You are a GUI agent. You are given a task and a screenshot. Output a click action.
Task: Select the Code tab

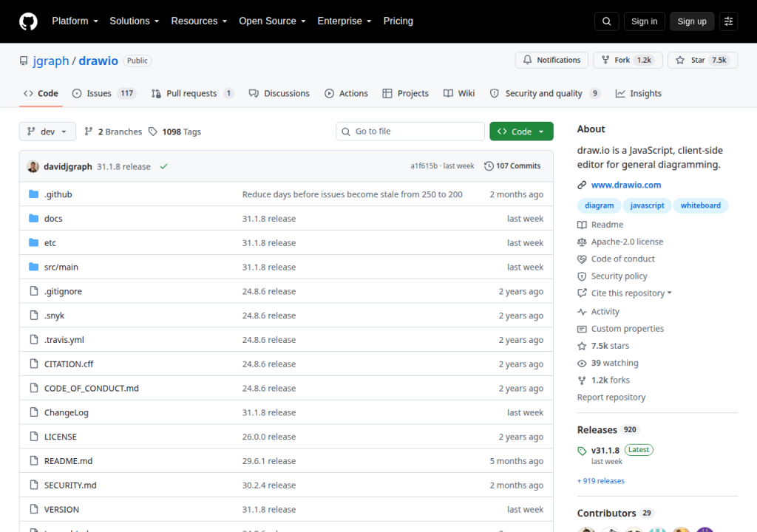tap(41, 93)
